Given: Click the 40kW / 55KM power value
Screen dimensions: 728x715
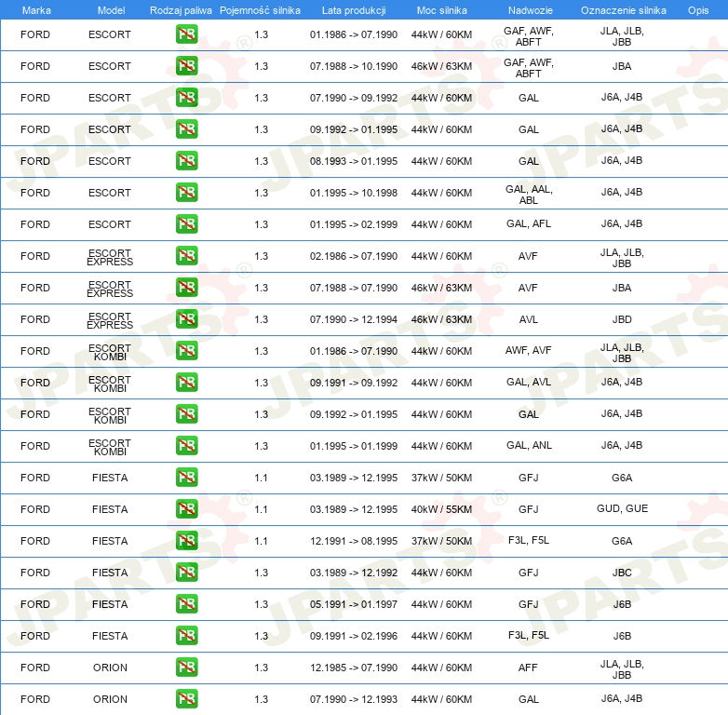Looking at the screenshot, I should [x=441, y=509].
